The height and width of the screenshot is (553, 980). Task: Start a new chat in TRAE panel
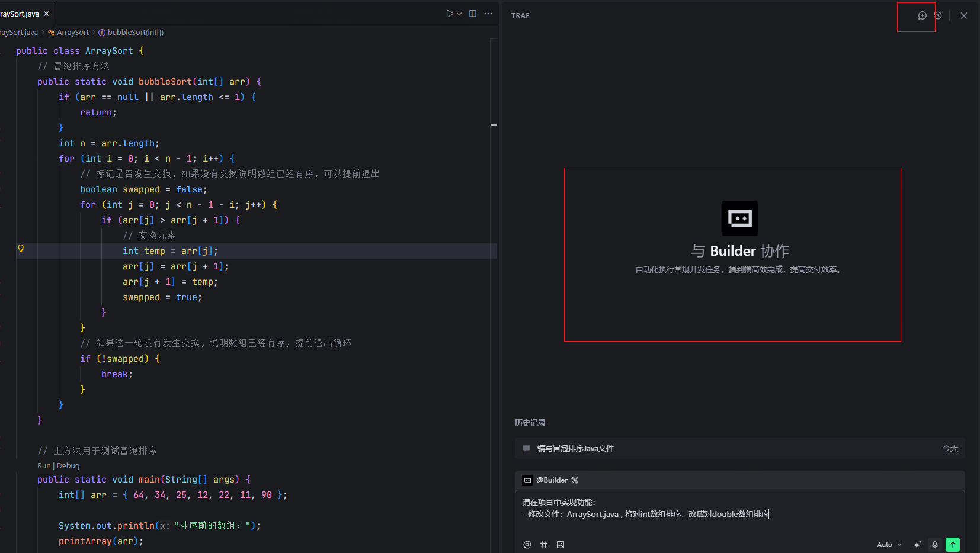pos(922,16)
